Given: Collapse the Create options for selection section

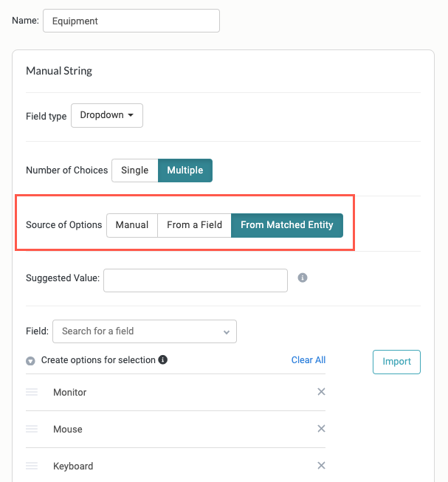Looking at the screenshot, I should click(30, 361).
